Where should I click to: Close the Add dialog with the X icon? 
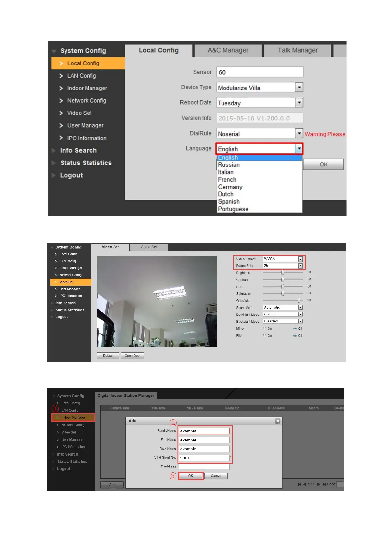pos(278,421)
